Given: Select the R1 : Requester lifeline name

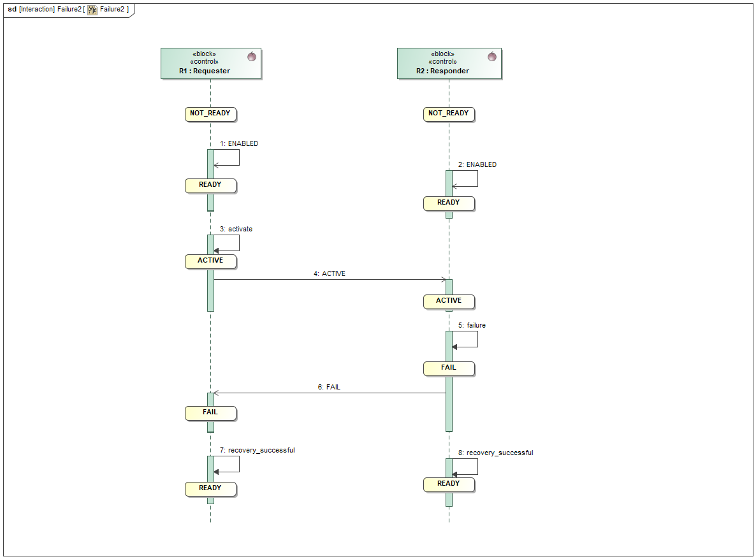Looking at the screenshot, I should point(204,71).
